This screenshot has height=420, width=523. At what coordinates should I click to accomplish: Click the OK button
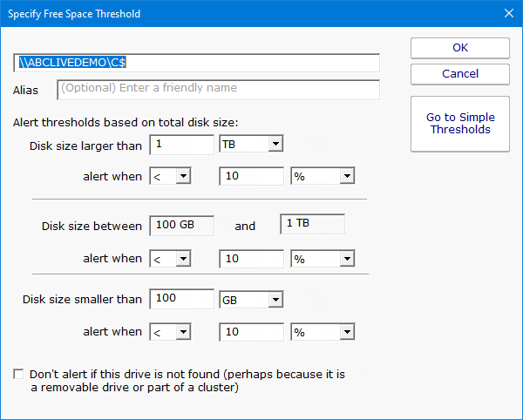click(459, 48)
